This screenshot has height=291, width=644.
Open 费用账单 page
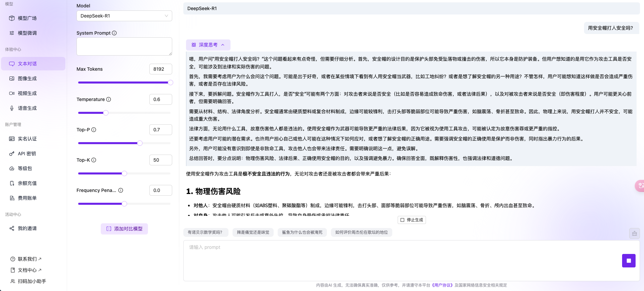(33, 198)
